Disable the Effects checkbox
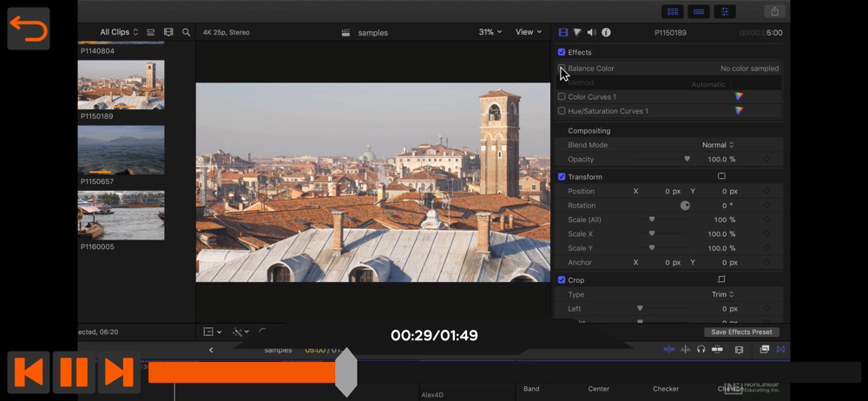 click(562, 52)
